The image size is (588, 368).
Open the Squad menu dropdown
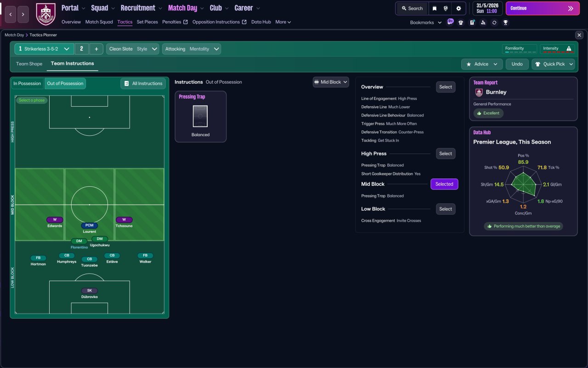pos(103,8)
